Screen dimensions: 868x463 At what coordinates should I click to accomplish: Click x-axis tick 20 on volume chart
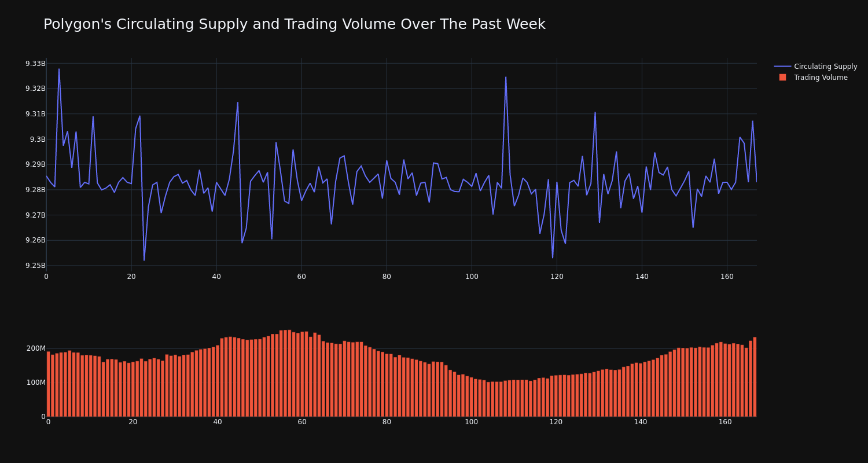coord(133,422)
